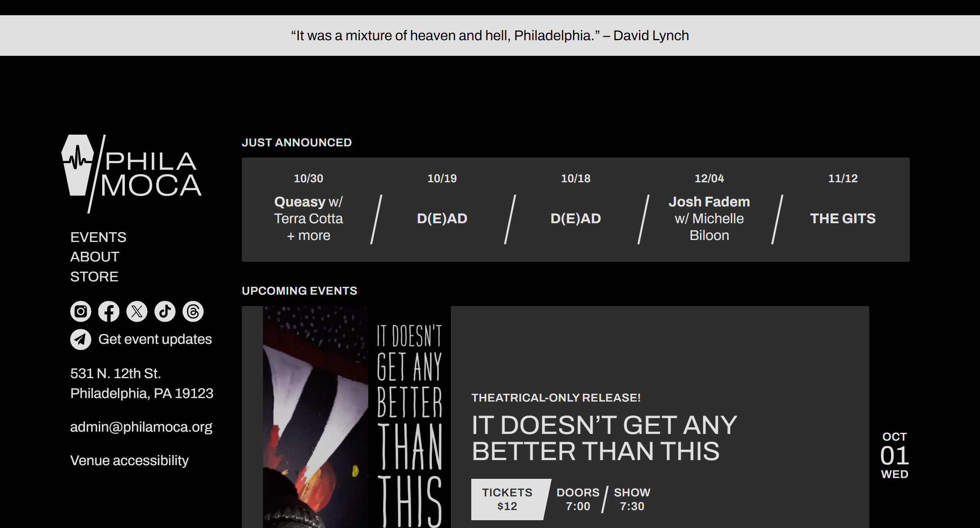Open It Doesn't Get Any Better title

(x=604, y=438)
